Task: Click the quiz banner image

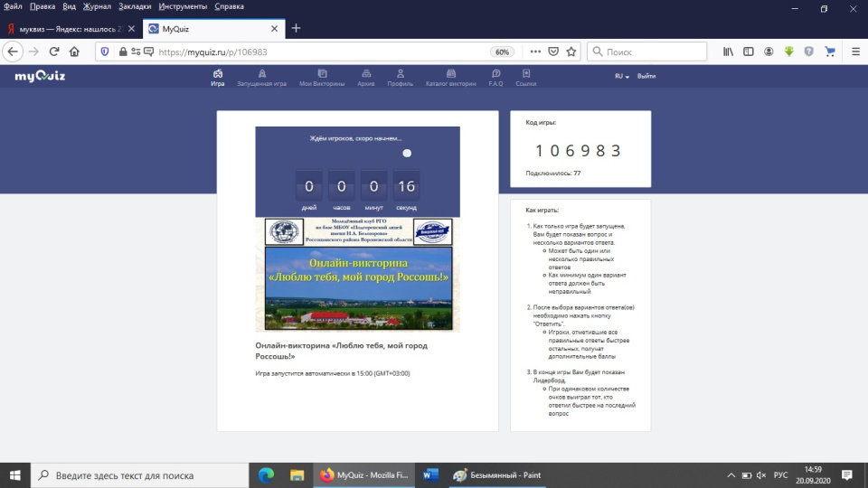Action: [358, 275]
